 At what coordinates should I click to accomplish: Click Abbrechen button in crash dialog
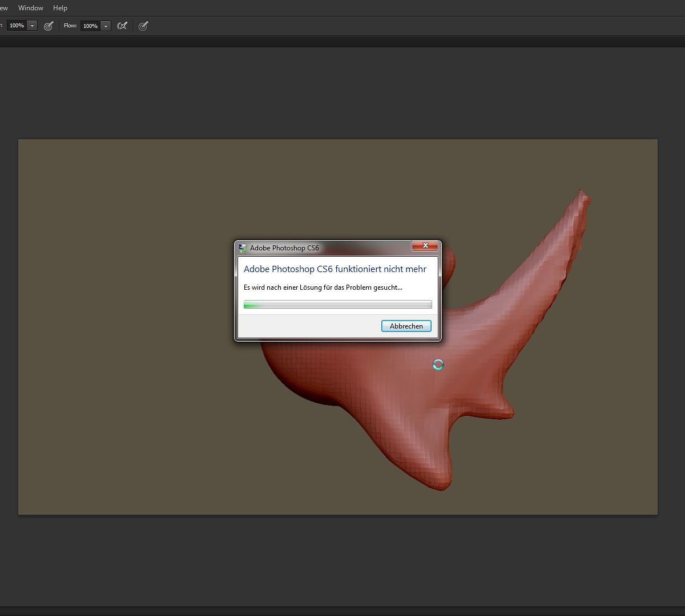click(406, 326)
